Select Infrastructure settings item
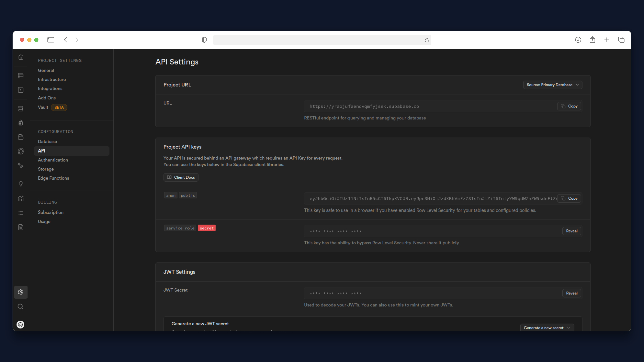The image size is (644, 362). pos(52,79)
